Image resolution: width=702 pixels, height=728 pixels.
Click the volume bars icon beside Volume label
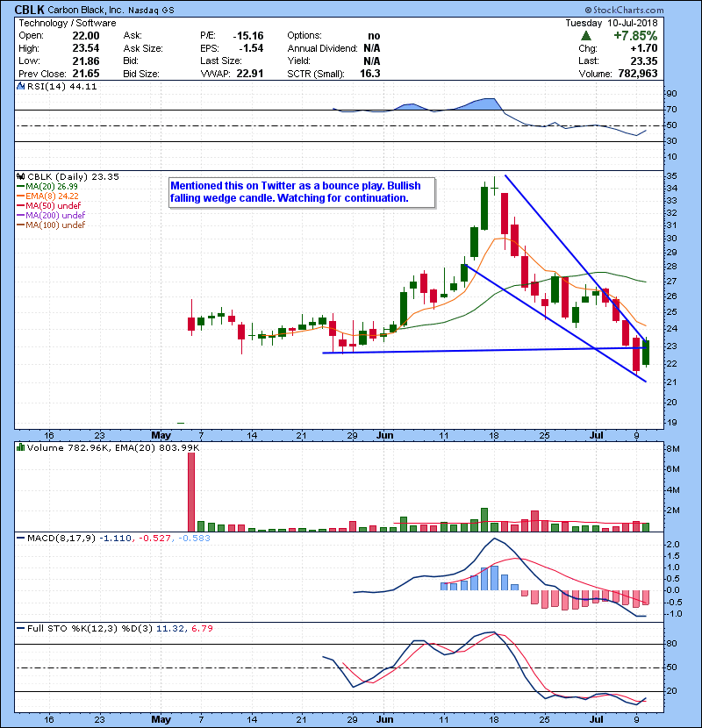click(x=20, y=447)
